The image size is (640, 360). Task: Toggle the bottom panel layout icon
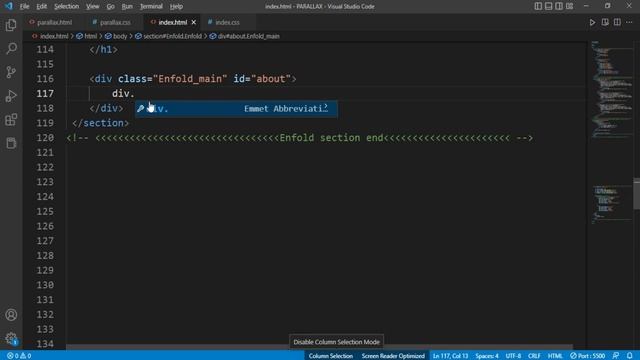(549, 6)
